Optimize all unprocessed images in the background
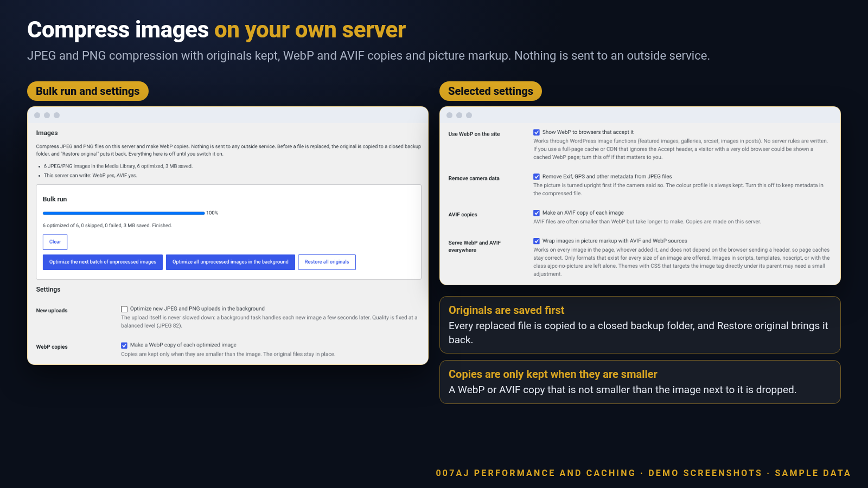Image resolution: width=868 pixels, height=488 pixels. tap(231, 262)
